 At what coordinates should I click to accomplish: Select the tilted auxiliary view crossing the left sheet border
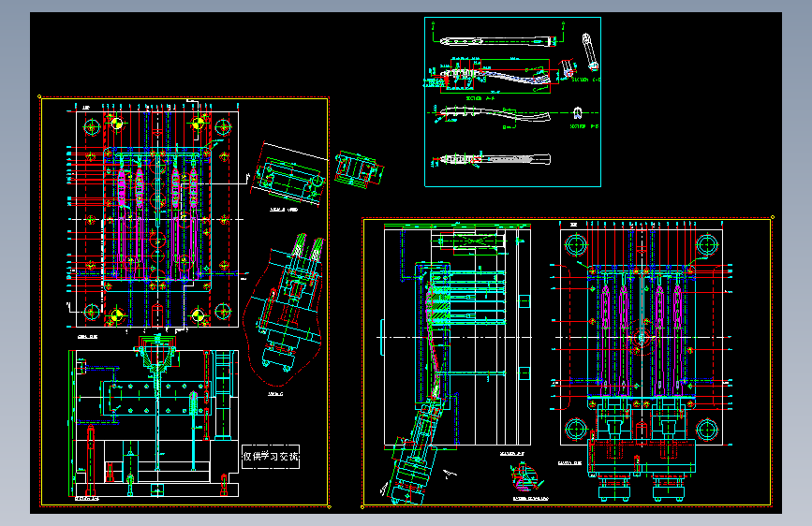(x=289, y=175)
